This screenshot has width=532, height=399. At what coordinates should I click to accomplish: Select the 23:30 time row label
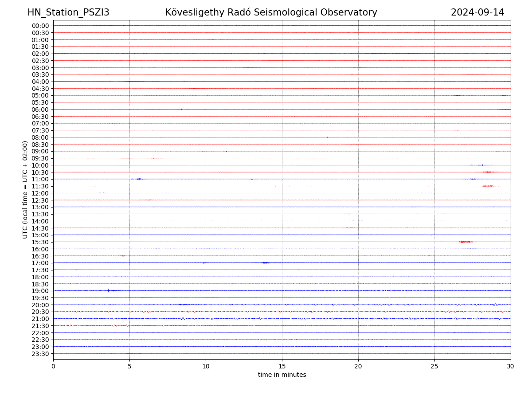(40, 354)
